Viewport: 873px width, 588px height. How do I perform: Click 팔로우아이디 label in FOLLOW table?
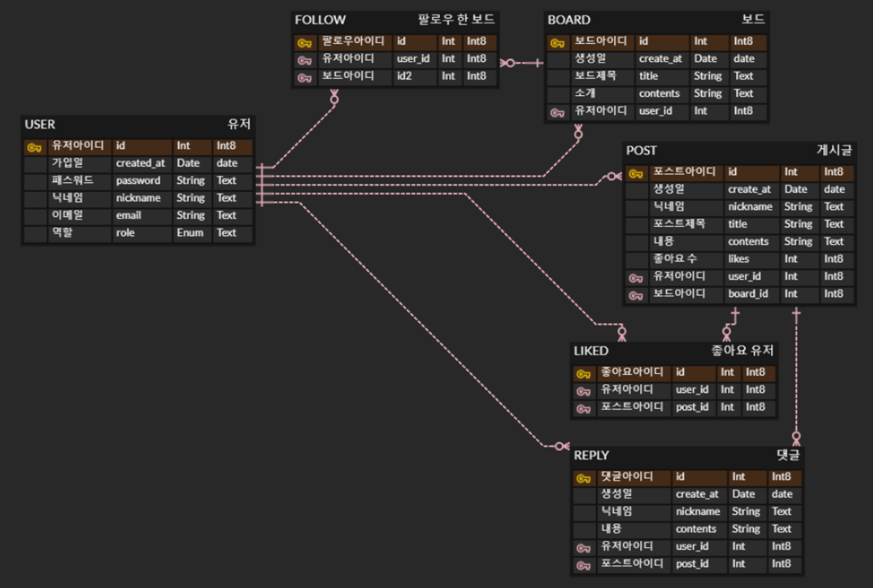point(353,41)
